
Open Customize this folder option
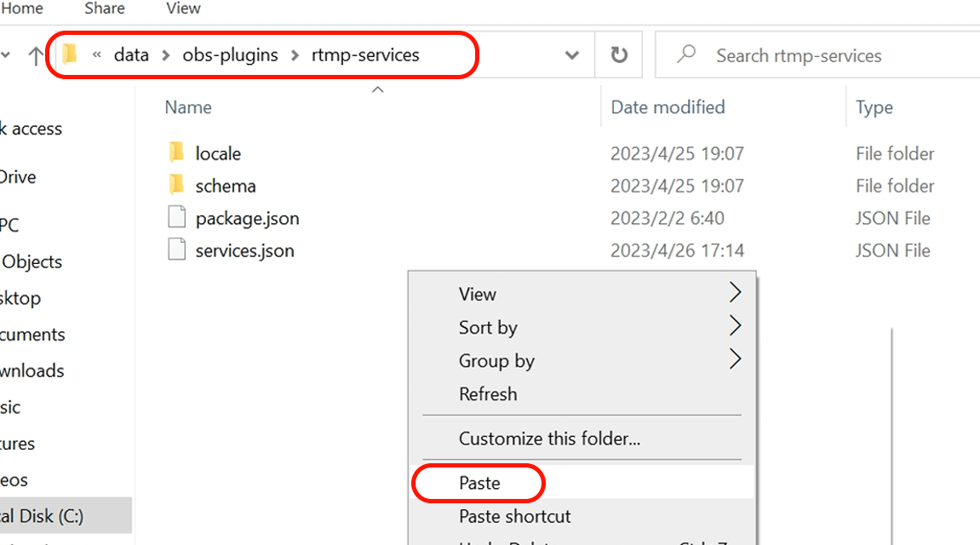click(549, 439)
